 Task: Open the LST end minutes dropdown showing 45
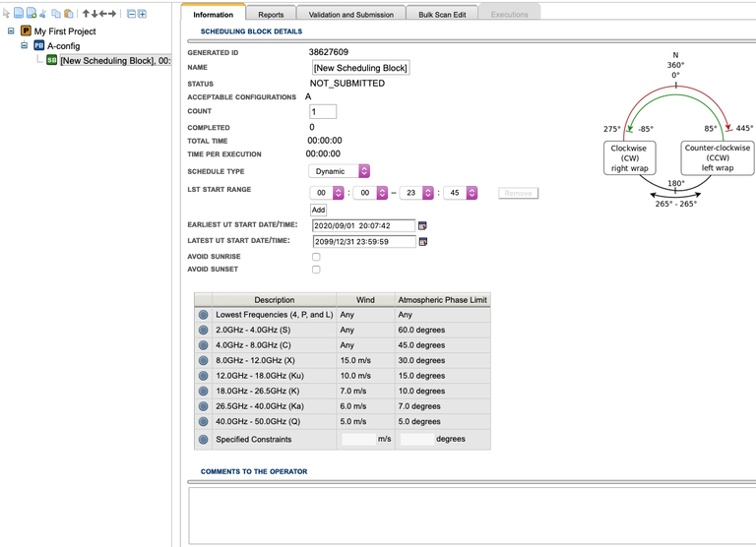pyautogui.click(x=460, y=193)
